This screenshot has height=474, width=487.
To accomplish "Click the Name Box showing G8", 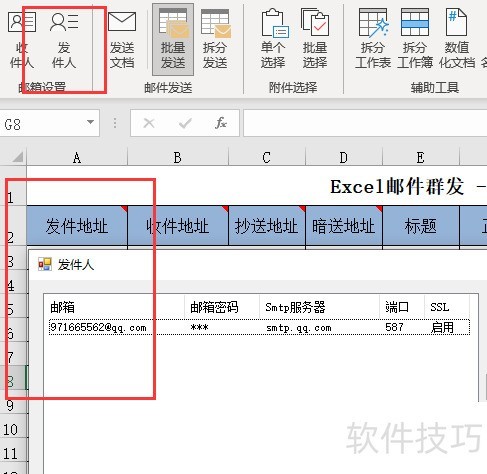I will 49,123.
